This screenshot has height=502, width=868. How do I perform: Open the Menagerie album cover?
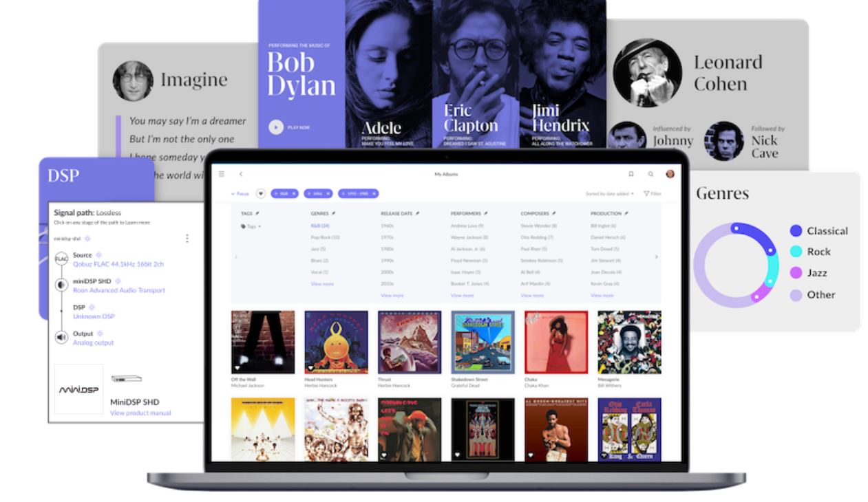coord(629,342)
